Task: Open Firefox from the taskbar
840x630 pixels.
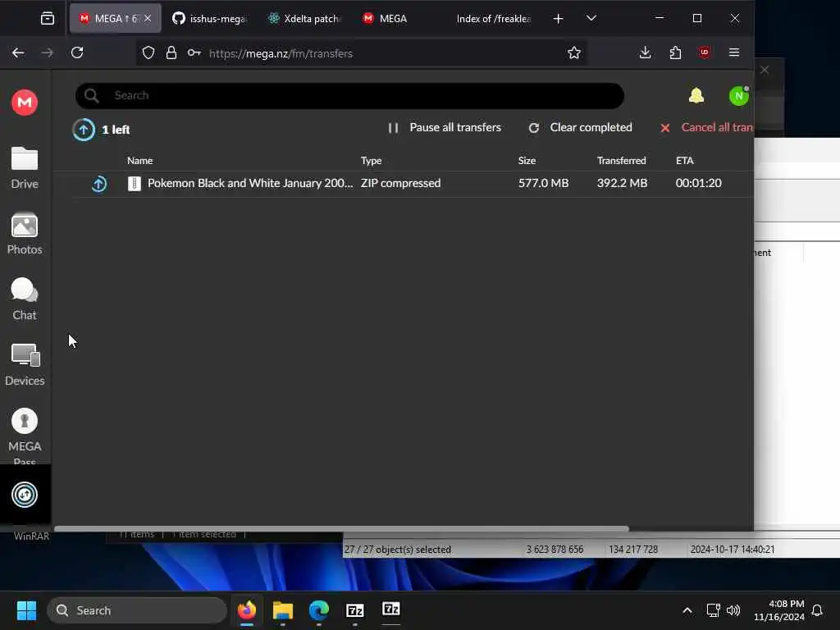Action: pyautogui.click(x=247, y=610)
